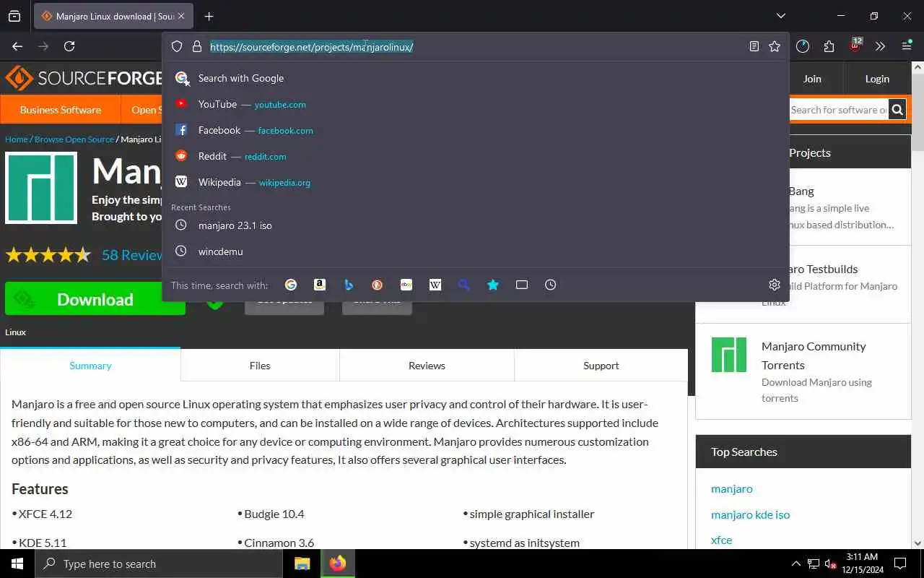Open the round timer extension icon
This screenshot has width=924, height=578.
(x=803, y=46)
